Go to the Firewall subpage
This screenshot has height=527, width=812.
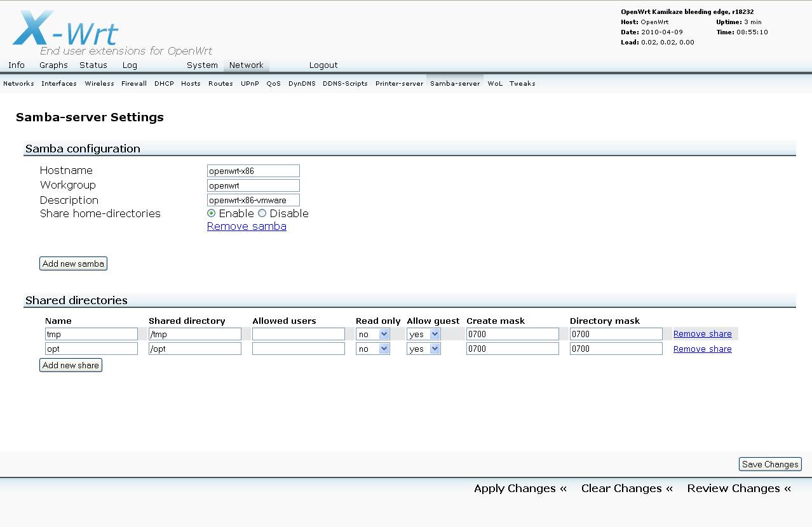(x=134, y=83)
